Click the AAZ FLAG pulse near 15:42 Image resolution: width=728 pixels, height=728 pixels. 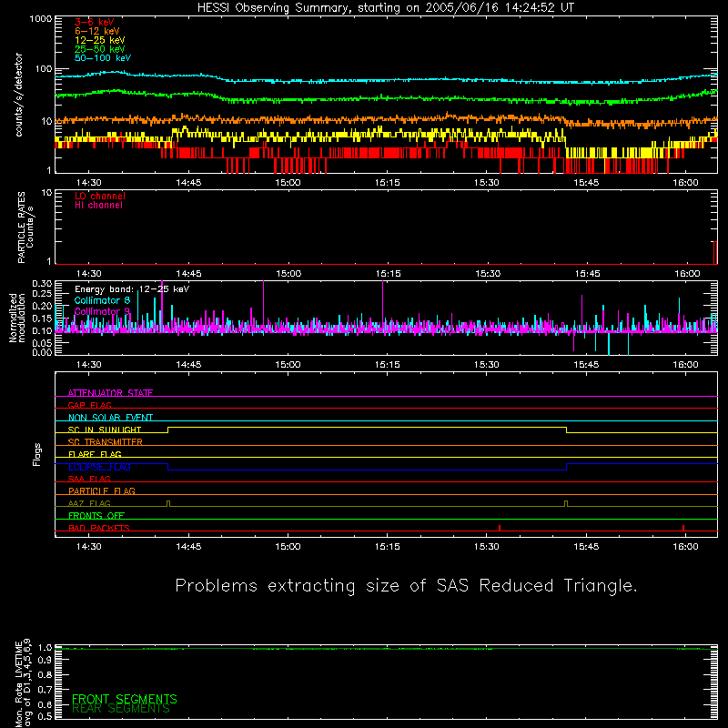pos(566,504)
